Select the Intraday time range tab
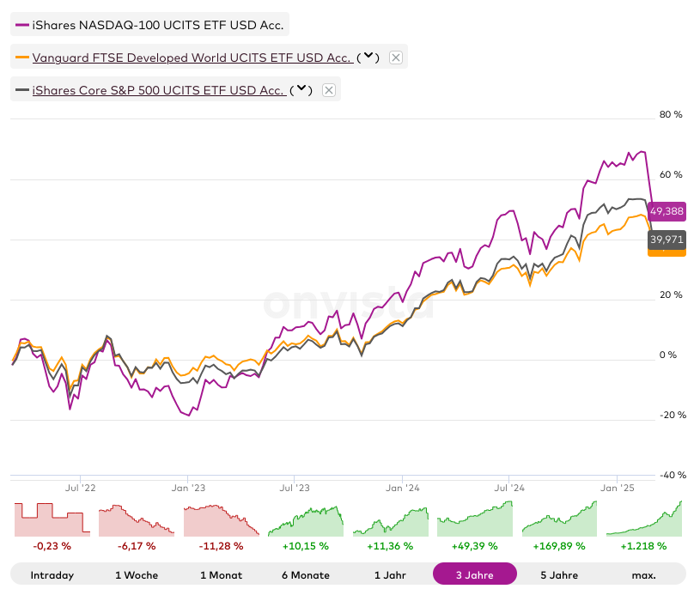The height and width of the screenshot is (595, 700). click(52, 574)
